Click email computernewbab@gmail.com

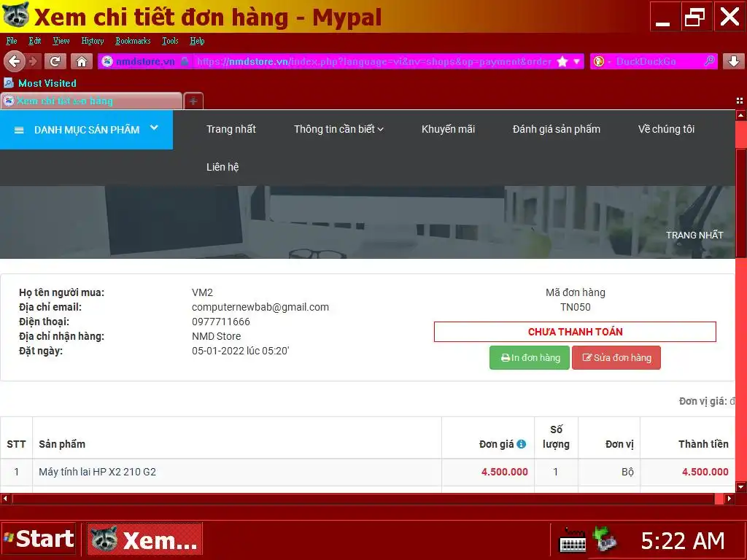[260, 307]
